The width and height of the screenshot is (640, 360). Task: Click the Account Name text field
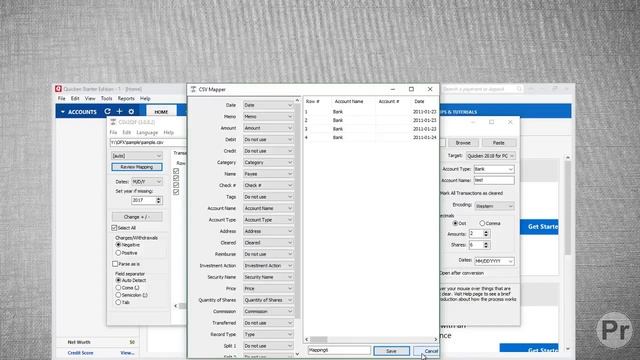[x=493, y=180]
